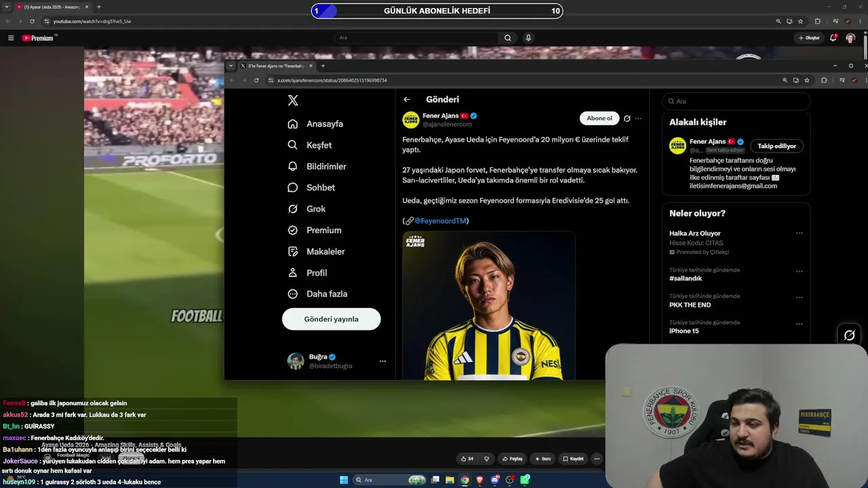Open Fener Ajans in Alakalı kişiler
Image resolution: width=868 pixels, height=488 pixels.
pyautogui.click(x=707, y=142)
